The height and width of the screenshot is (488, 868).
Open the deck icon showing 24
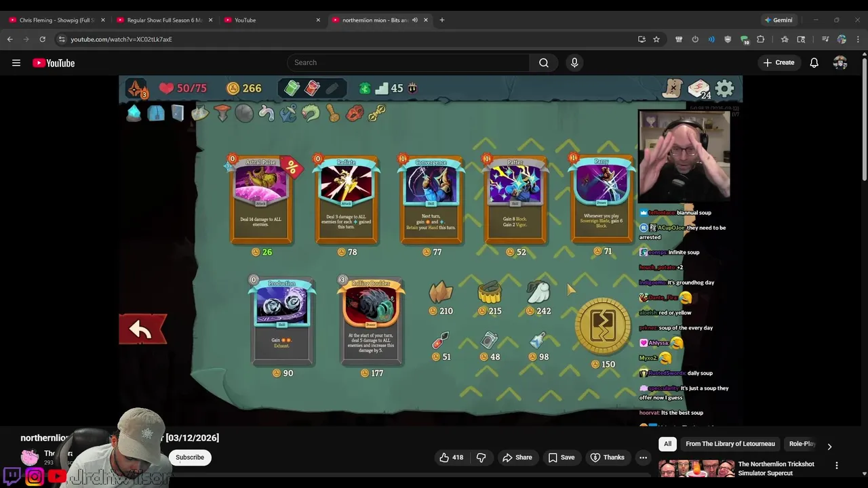click(x=698, y=89)
